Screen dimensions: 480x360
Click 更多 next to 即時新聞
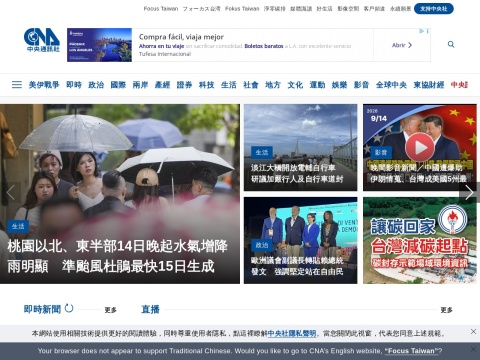[x=110, y=310]
